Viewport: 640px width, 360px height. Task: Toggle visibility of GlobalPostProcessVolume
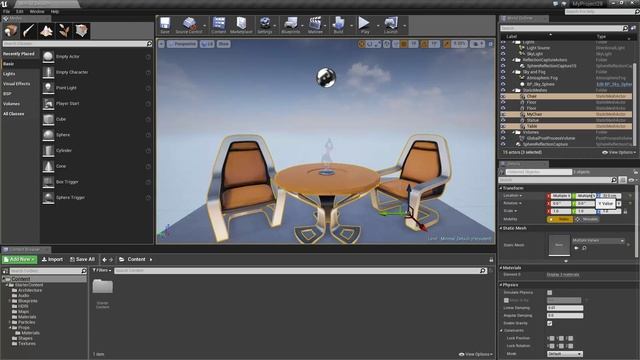[x=503, y=138]
